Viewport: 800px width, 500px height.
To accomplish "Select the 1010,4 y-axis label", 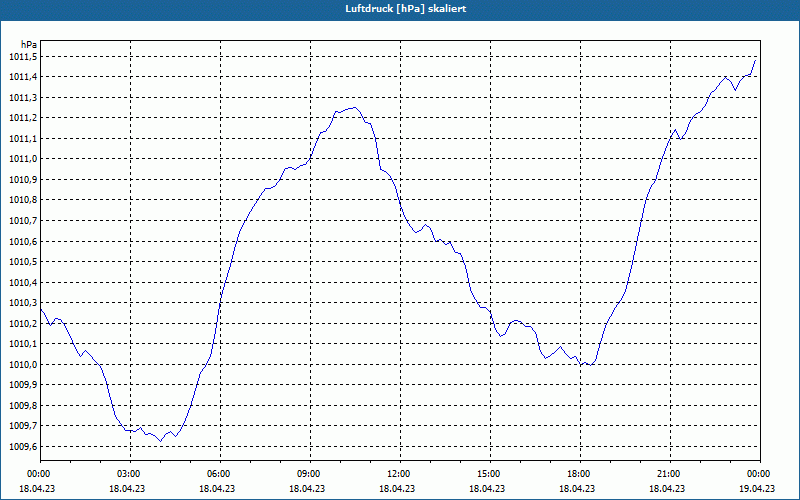I will click(23, 282).
